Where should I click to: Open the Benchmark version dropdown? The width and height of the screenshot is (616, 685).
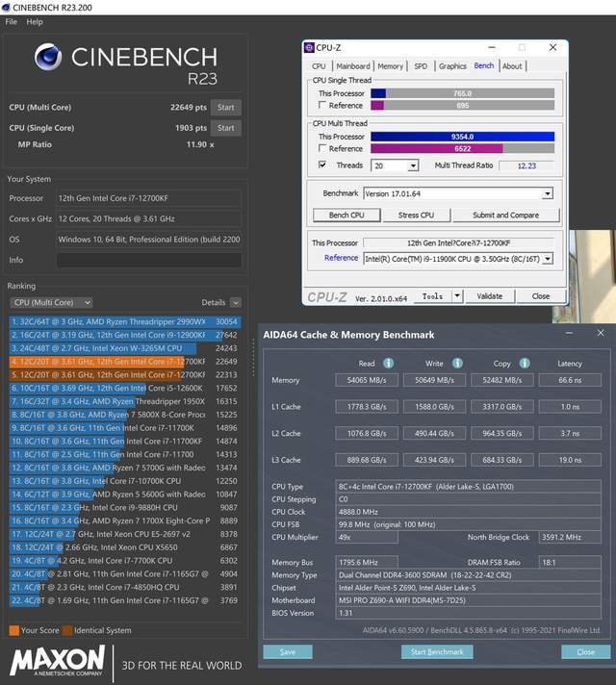tap(548, 193)
